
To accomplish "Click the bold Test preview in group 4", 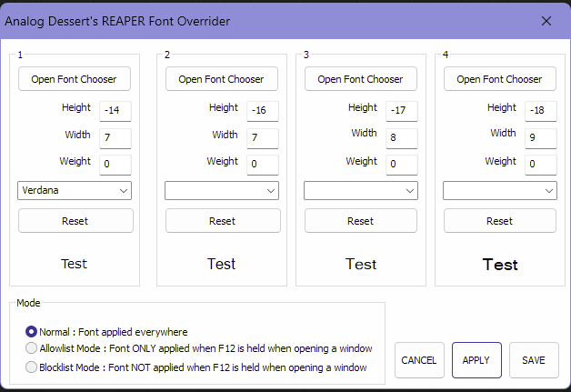I will pyautogui.click(x=500, y=265).
